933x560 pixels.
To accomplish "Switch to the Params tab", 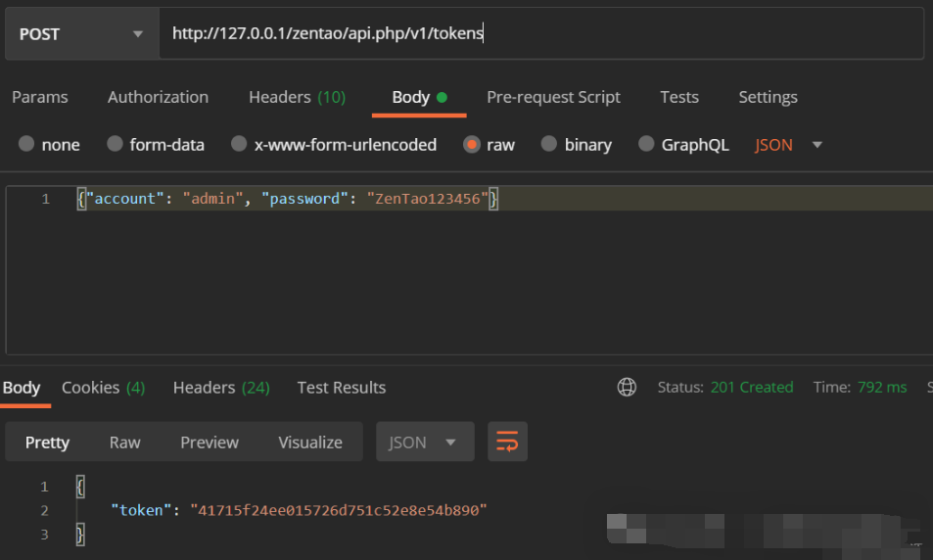I will coord(40,97).
